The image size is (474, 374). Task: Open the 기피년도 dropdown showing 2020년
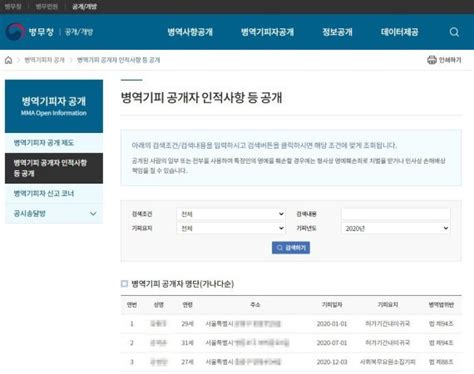(396, 228)
